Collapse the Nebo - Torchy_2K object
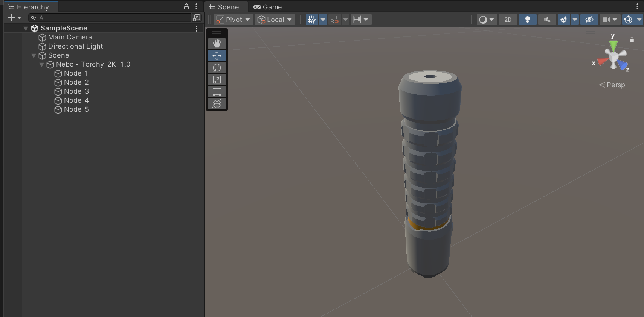644x317 pixels. [x=42, y=65]
